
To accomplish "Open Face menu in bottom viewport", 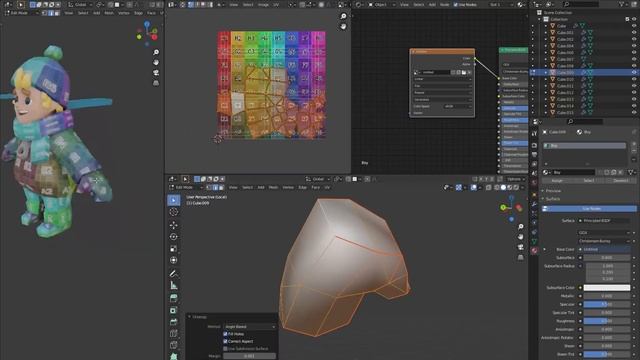I will (316, 187).
